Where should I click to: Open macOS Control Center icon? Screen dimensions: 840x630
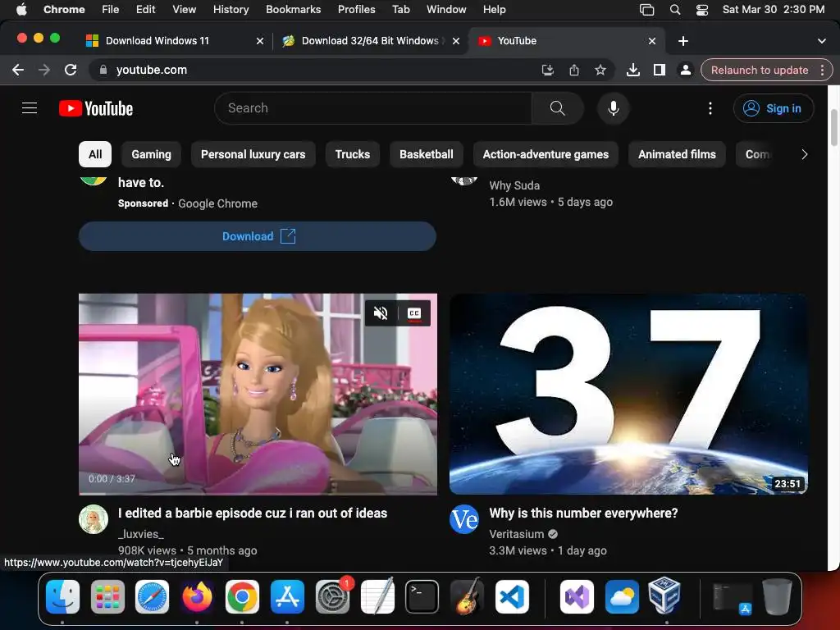click(702, 10)
